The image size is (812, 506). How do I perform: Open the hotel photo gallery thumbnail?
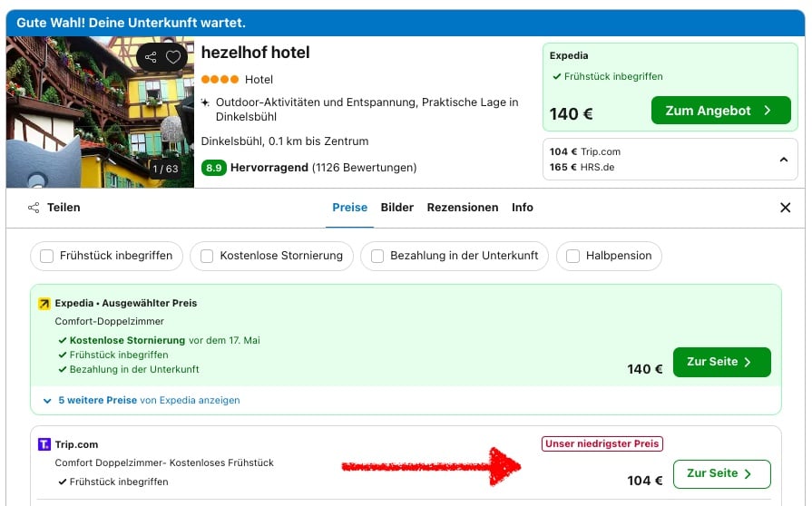coord(100,112)
